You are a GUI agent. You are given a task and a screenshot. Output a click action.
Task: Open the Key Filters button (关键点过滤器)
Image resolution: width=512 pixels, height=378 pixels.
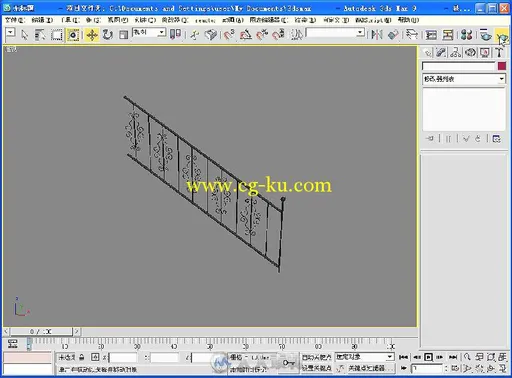370,368
